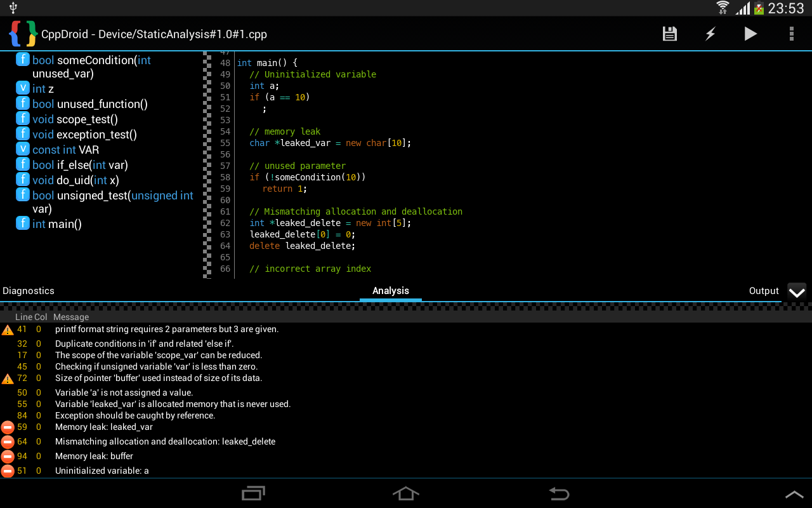Expand the navigation bar up chevron
812x508 pixels.
[794, 494]
